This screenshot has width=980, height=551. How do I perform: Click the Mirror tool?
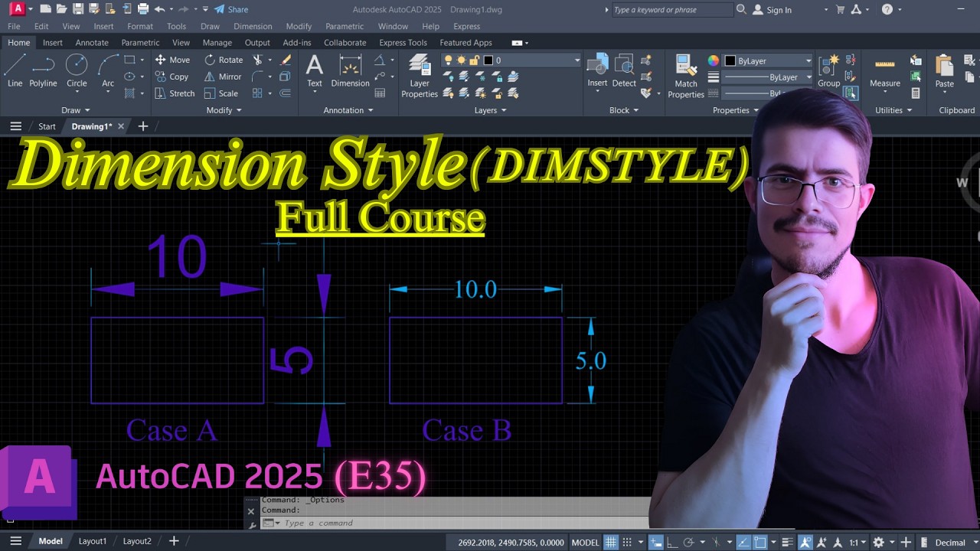223,77
